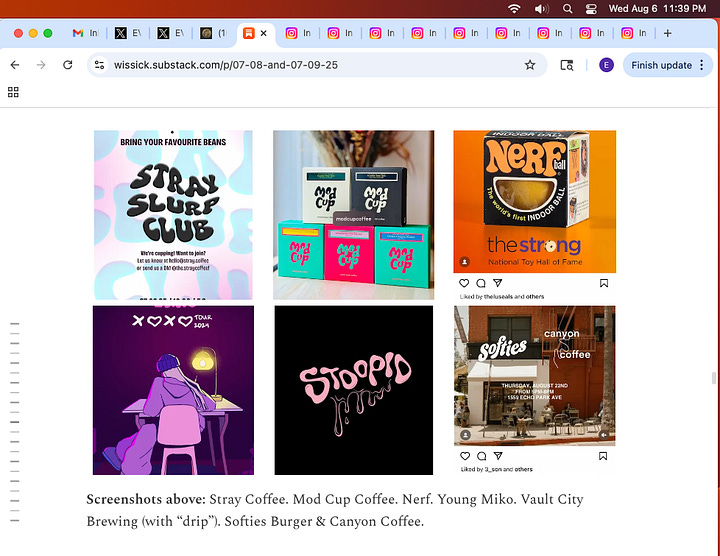
Task: Open the Stray Slurp Club image
Action: point(173,215)
